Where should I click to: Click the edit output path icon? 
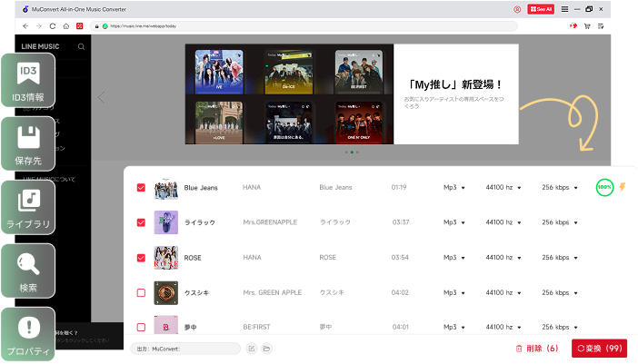point(252,349)
